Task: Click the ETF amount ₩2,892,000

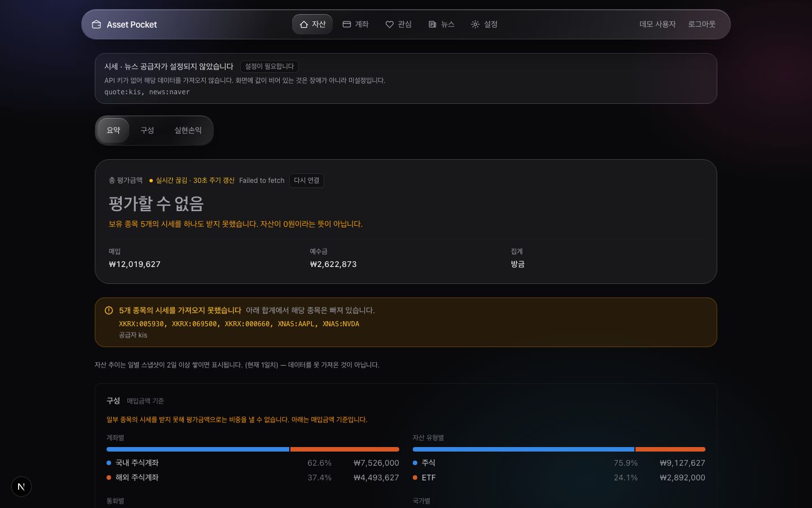Action: [682, 478]
